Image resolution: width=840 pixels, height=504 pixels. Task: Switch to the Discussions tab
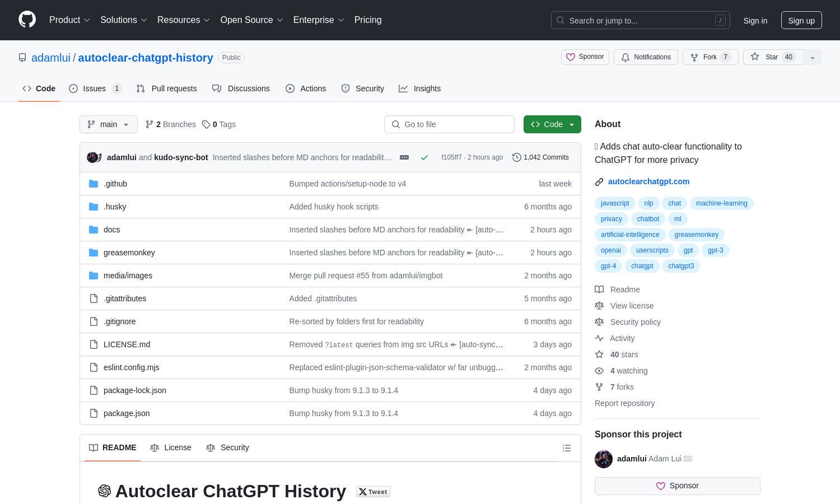point(241,88)
